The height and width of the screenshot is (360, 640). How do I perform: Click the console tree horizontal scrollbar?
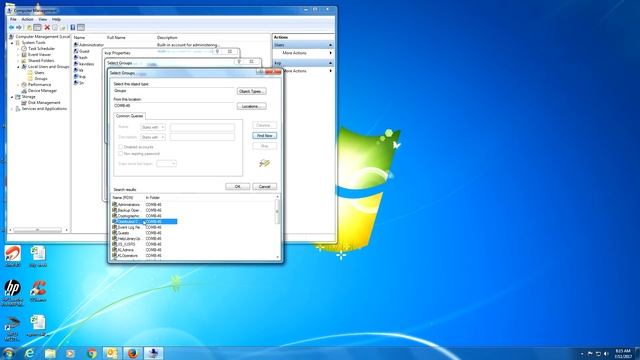(38, 230)
